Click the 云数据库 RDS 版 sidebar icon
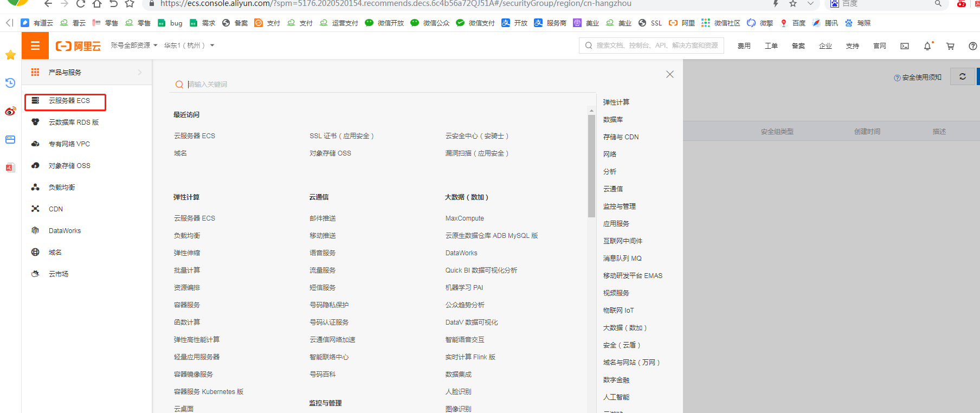 point(35,122)
